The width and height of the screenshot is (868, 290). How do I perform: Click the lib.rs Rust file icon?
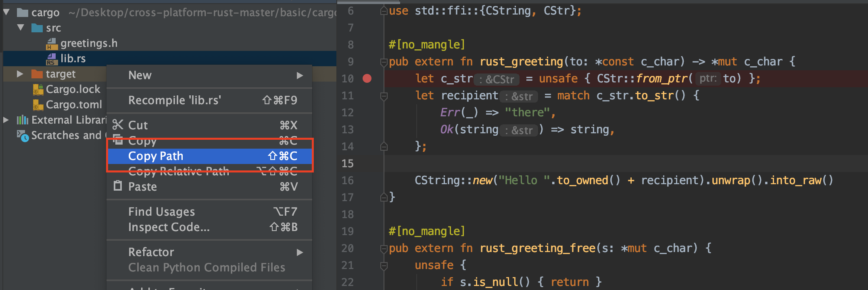point(52,59)
